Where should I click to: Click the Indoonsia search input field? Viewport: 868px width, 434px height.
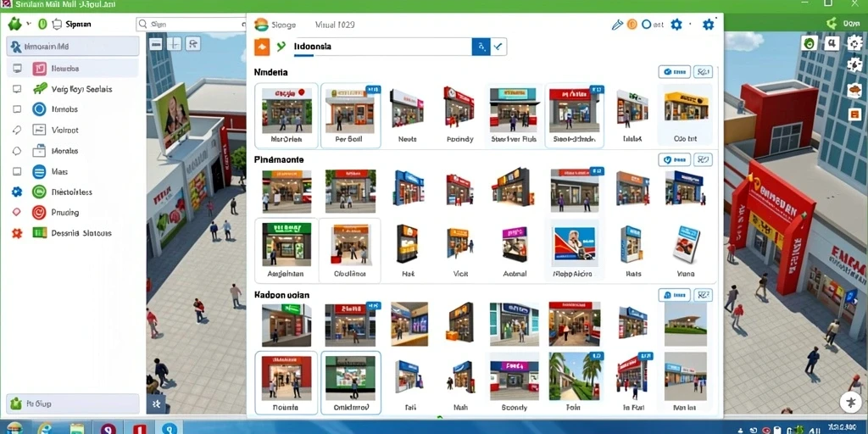[x=382, y=47]
